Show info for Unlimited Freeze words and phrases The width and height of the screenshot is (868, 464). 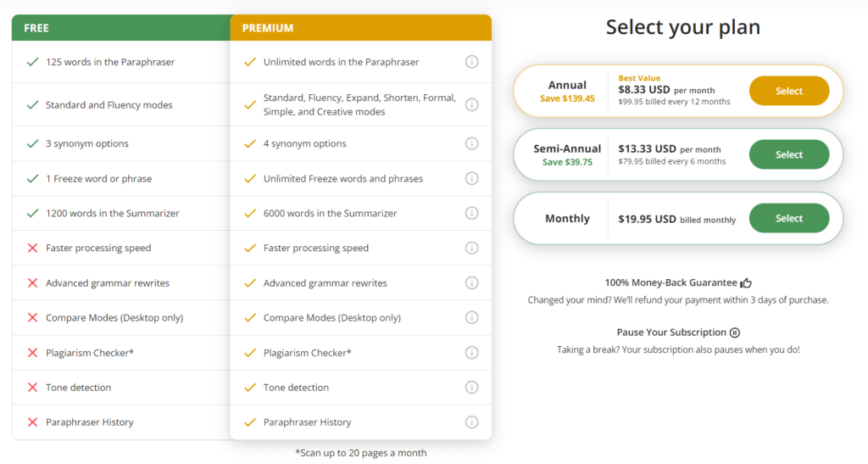471,178
